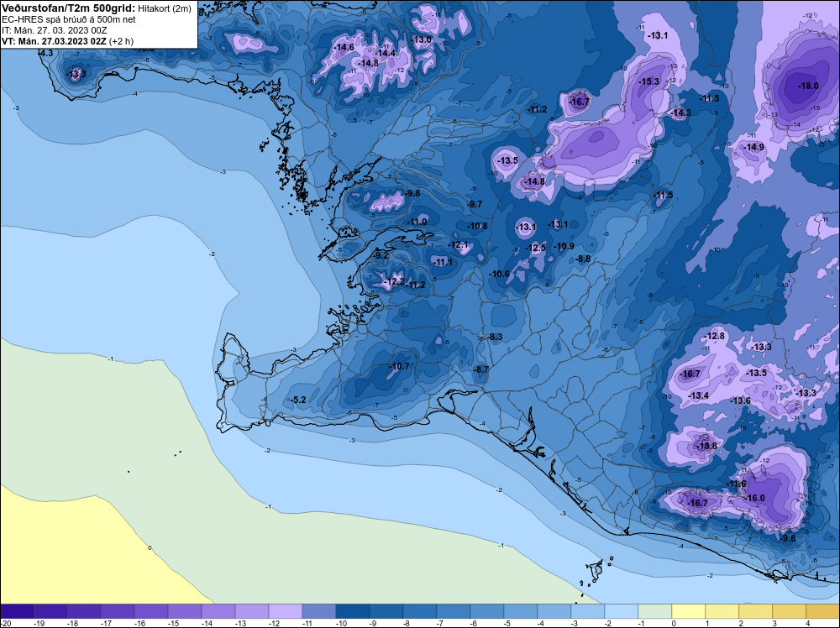
Task: Select the orange legend swatch above 4
Action: (x=823, y=610)
